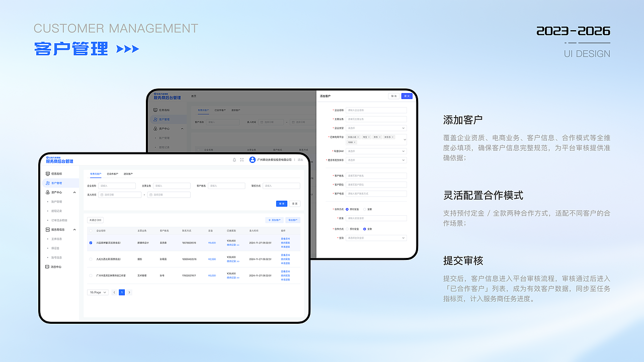The width and height of the screenshot is (644, 362).
Task: Click the 导出客户 button
Action: tap(293, 220)
